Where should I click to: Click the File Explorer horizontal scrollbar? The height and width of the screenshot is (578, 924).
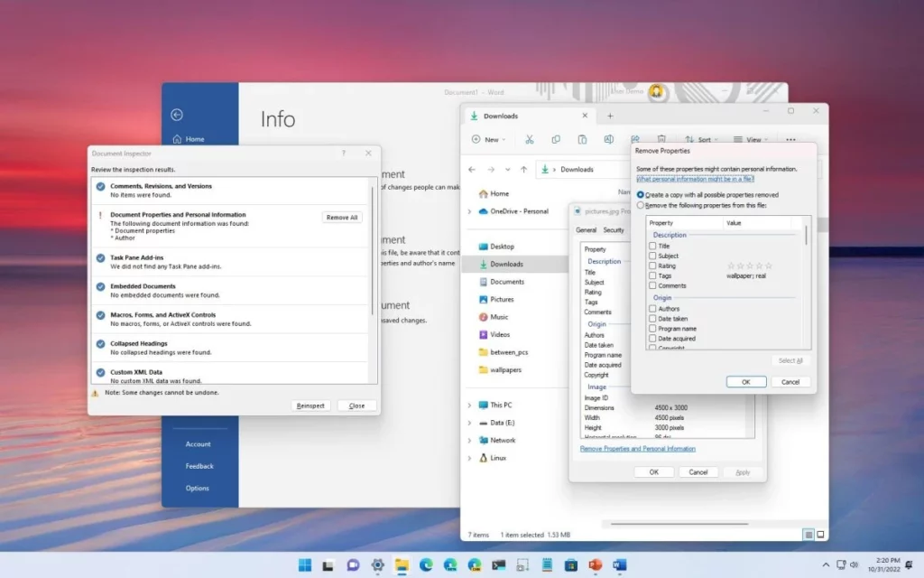click(x=679, y=523)
